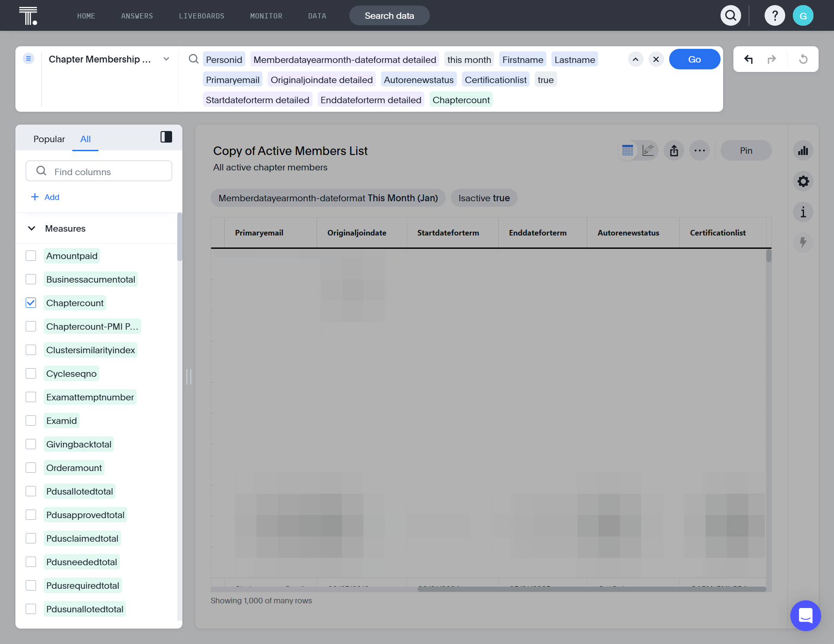
Task: Check the Amountpaid checkbox
Action: coord(31,256)
